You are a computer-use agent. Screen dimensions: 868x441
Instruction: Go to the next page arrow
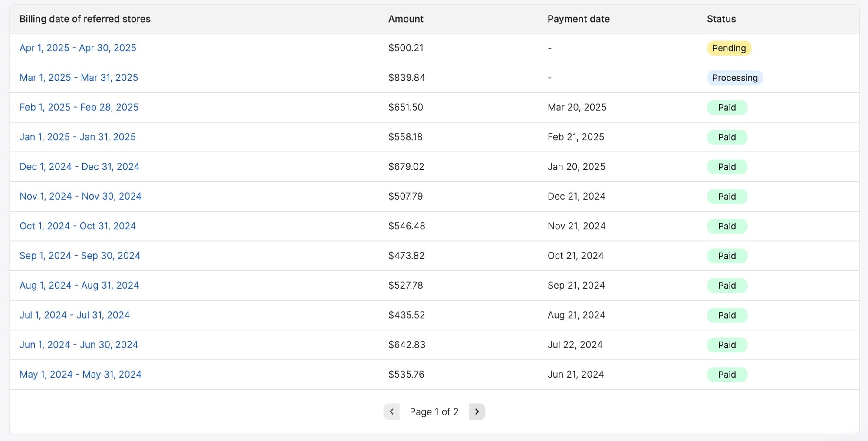477,411
